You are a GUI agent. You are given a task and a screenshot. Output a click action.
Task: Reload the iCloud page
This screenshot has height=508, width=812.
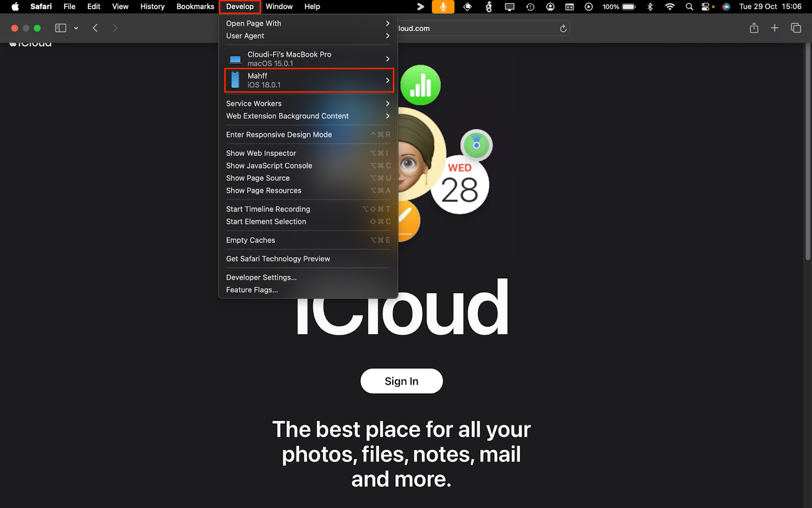(x=563, y=28)
